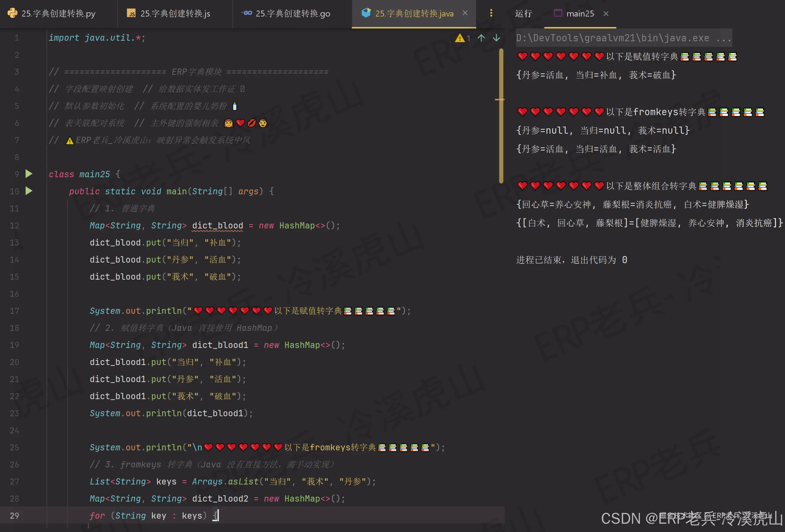Click the yellow warning indicator in editor

(460, 38)
